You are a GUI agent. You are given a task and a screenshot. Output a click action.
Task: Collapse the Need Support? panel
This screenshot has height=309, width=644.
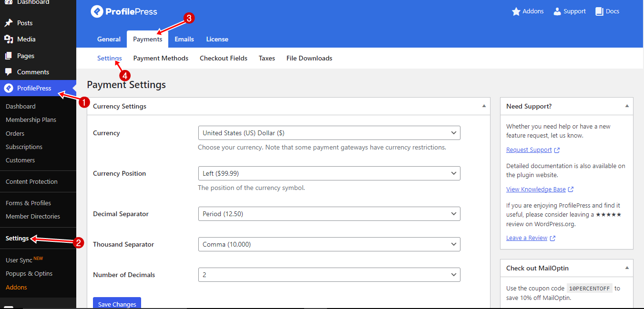[x=627, y=106]
